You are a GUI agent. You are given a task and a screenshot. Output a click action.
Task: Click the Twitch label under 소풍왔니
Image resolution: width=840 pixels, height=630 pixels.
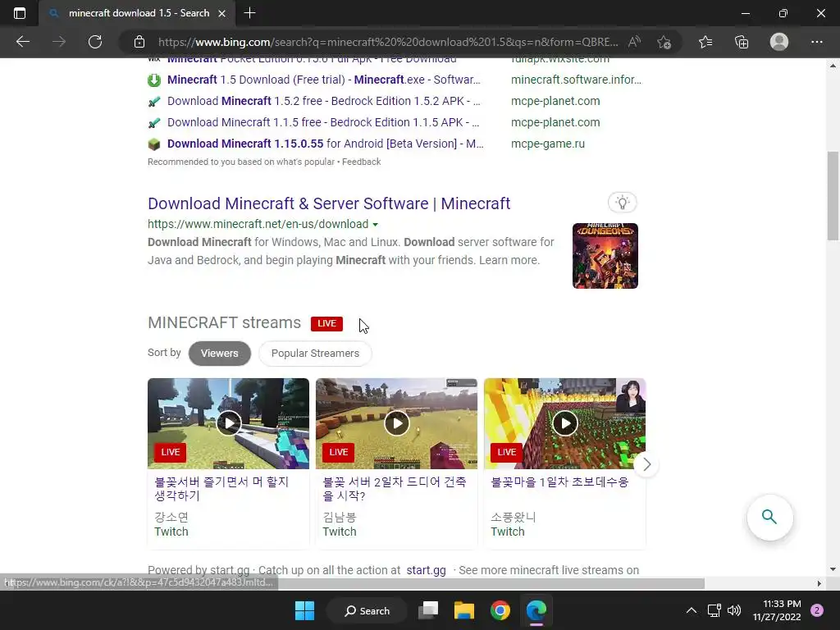click(x=508, y=532)
